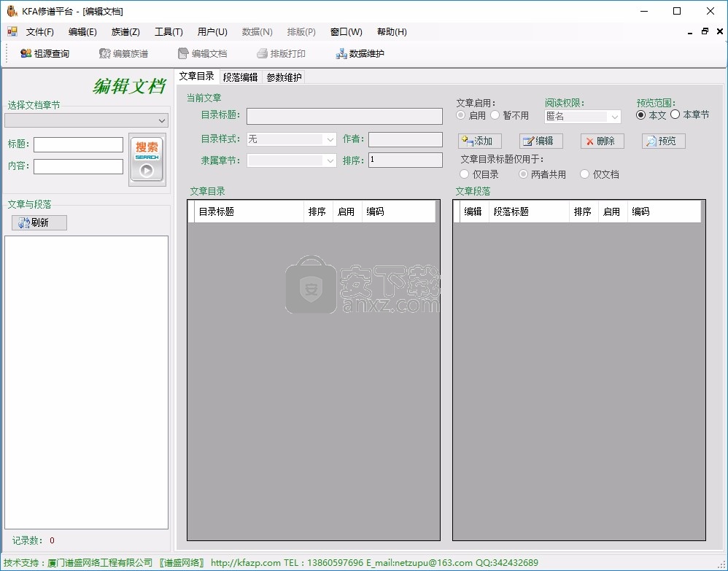The image size is (728, 571).
Task: Click the 排版打印 printer toolbar icon
Action: click(x=281, y=53)
